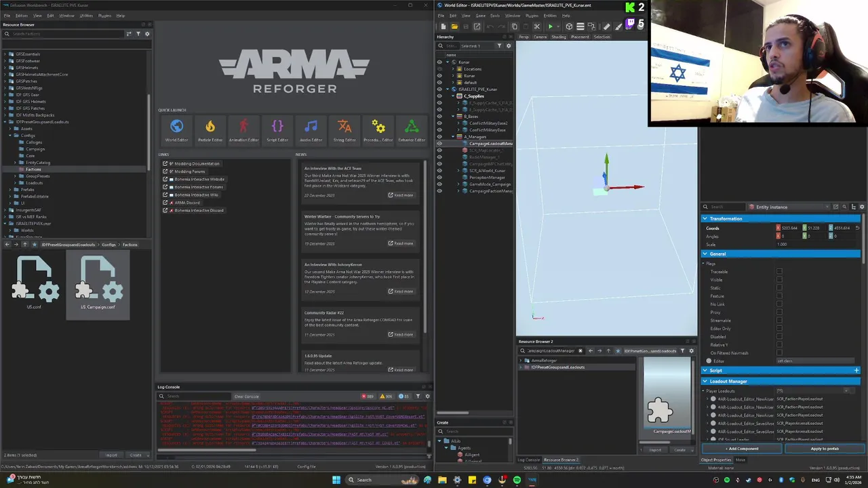Open properties panel gear icon

862,207
